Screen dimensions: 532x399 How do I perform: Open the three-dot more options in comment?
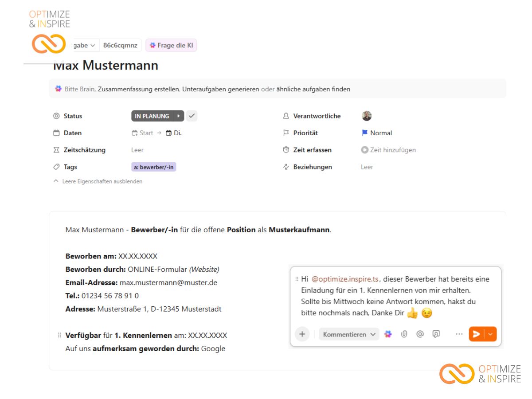tap(459, 334)
